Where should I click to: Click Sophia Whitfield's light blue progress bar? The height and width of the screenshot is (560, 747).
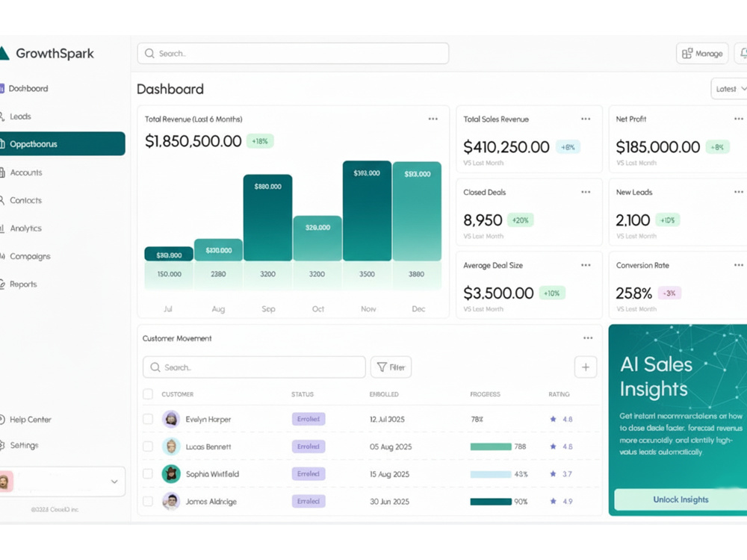click(x=491, y=474)
